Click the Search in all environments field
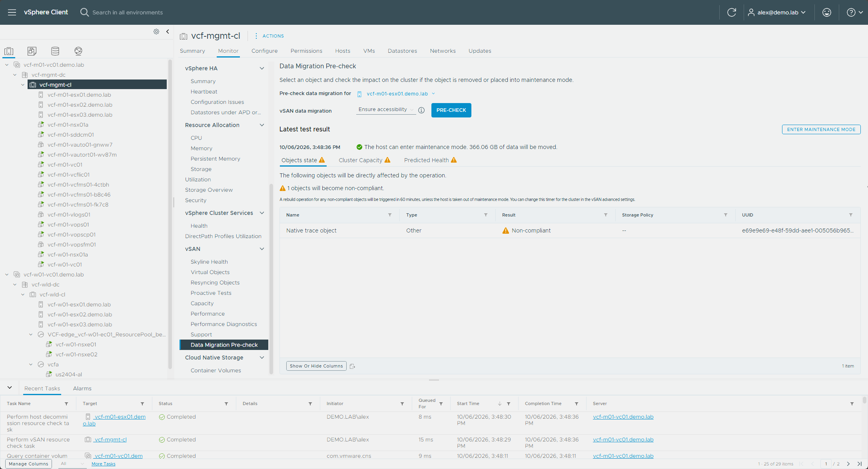Image resolution: width=868 pixels, height=469 pixels. point(128,12)
